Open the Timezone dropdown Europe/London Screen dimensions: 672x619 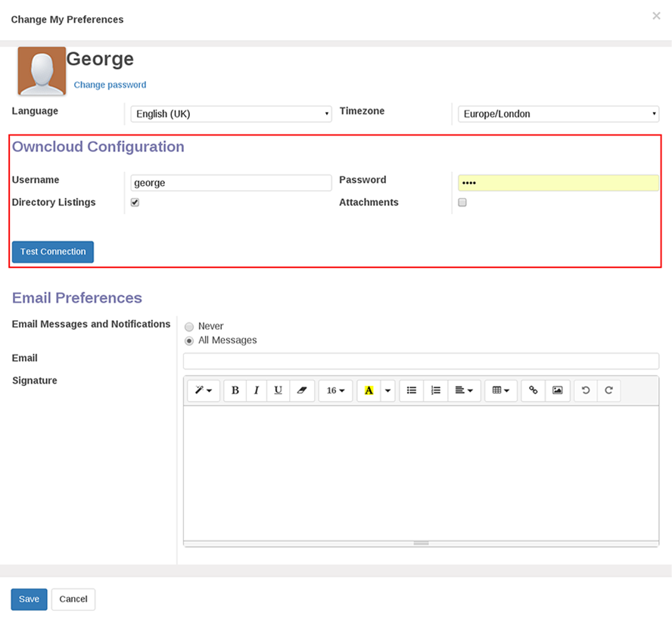click(x=558, y=114)
